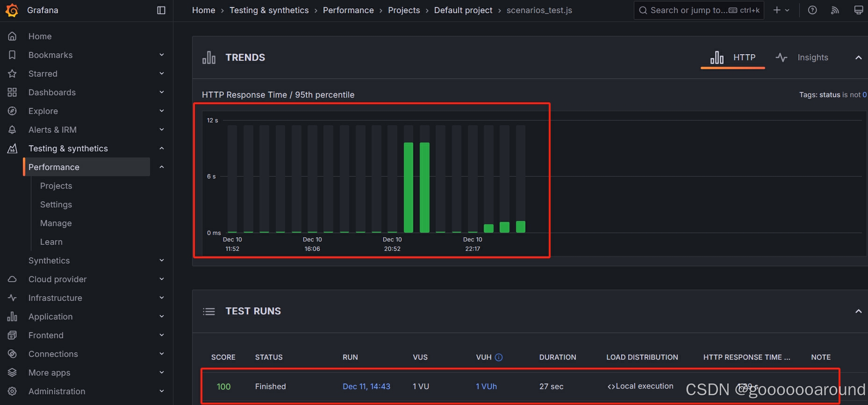Click the Administration gear icon
The image size is (868, 405).
(x=13, y=391)
